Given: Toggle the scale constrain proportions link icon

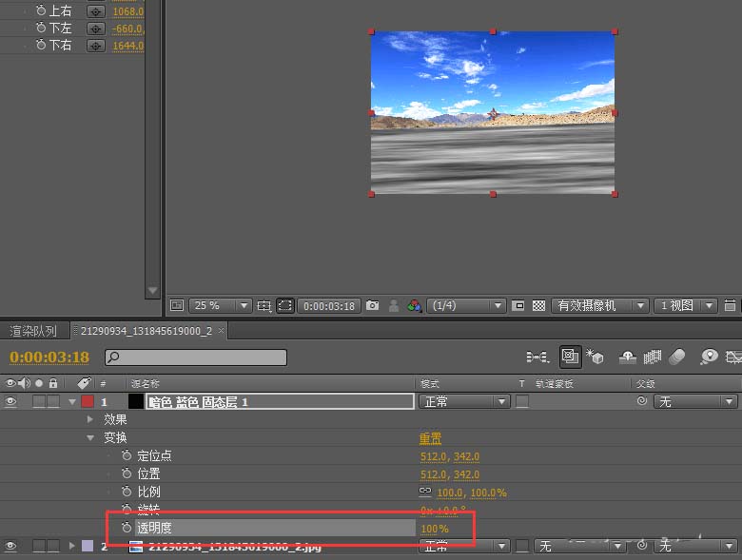Looking at the screenshot, I should 425,492.
